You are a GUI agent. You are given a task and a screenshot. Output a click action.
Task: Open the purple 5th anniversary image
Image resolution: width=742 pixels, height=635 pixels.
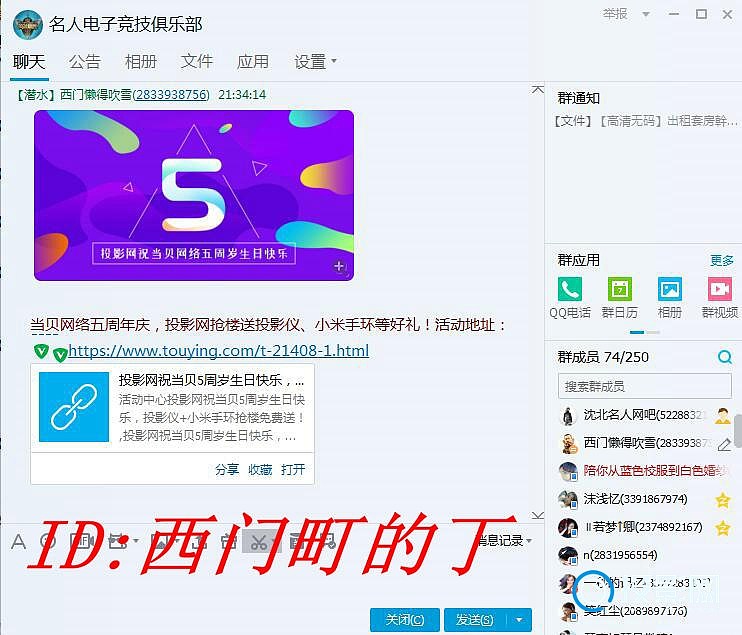coord(194,195)
